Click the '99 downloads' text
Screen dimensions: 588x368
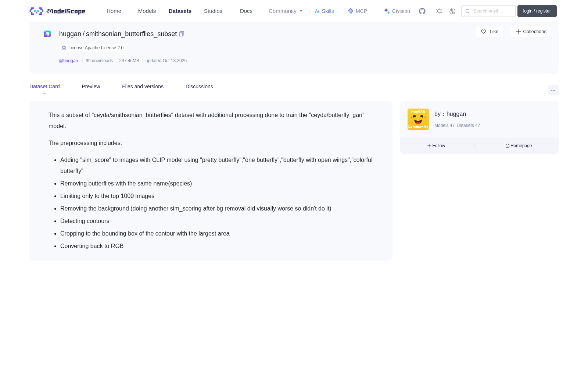[x=99, y=61]
